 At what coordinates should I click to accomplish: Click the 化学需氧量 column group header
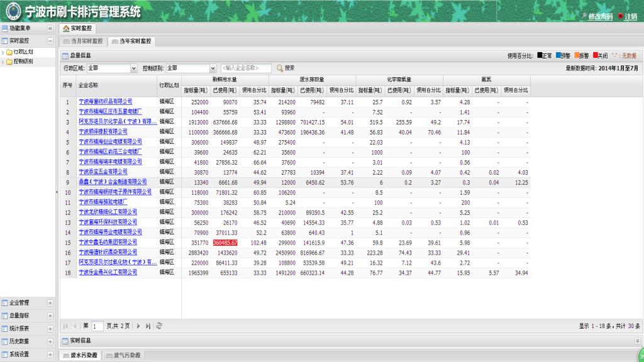[399, 80]
